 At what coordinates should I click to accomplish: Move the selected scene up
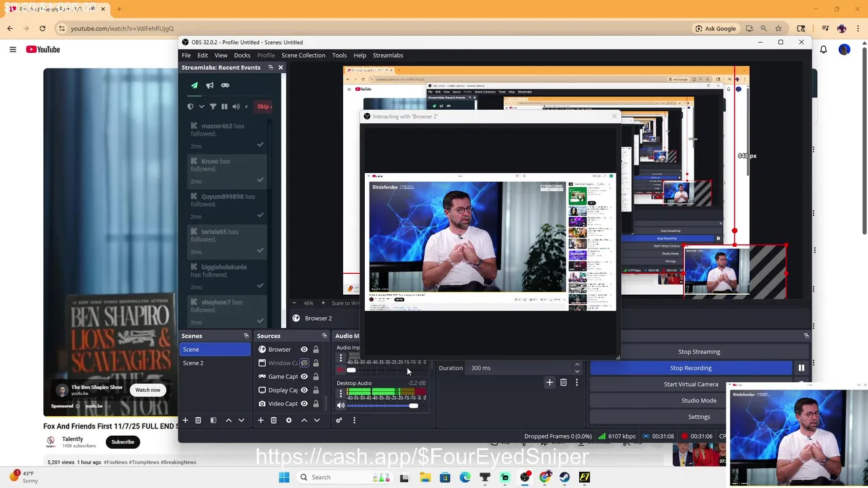tap(229, 420)
